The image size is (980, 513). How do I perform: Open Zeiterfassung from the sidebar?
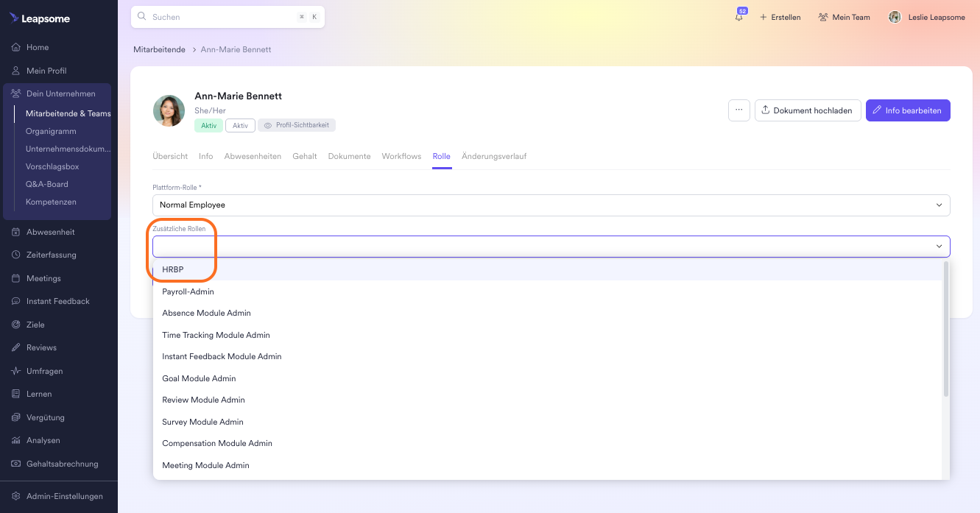click(x=51, y=255)
